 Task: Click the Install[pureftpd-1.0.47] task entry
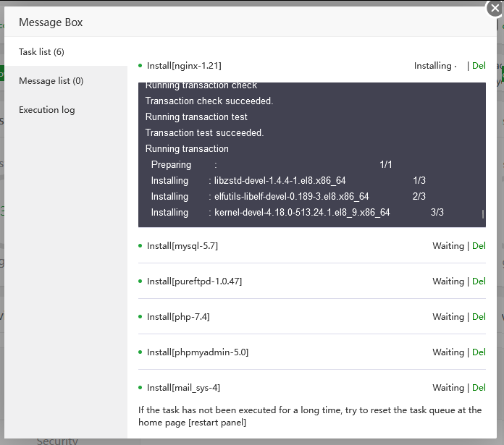[x=194, y=281]
